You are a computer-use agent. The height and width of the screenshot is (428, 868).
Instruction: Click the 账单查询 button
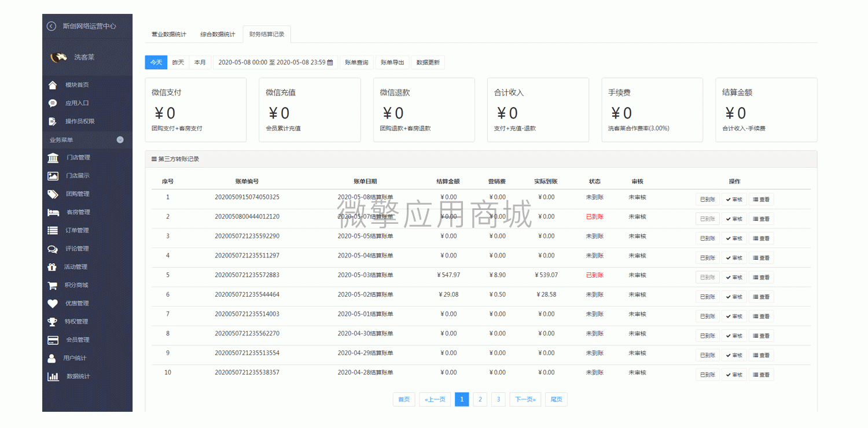pos(356,62)
